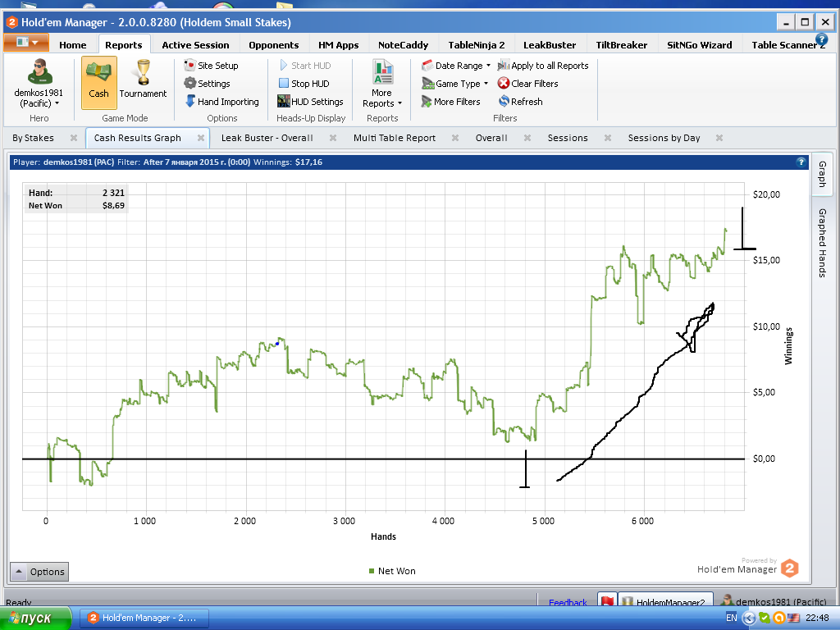840x630 pixels.
Task: Click Hold'em Manager taskbar button
Action: click(x=144, y=619)
